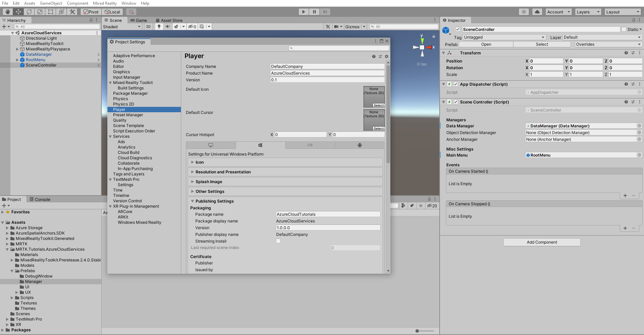Select the Hand tool in the toolbar
The image size is (644, 335).
point(7,12)
